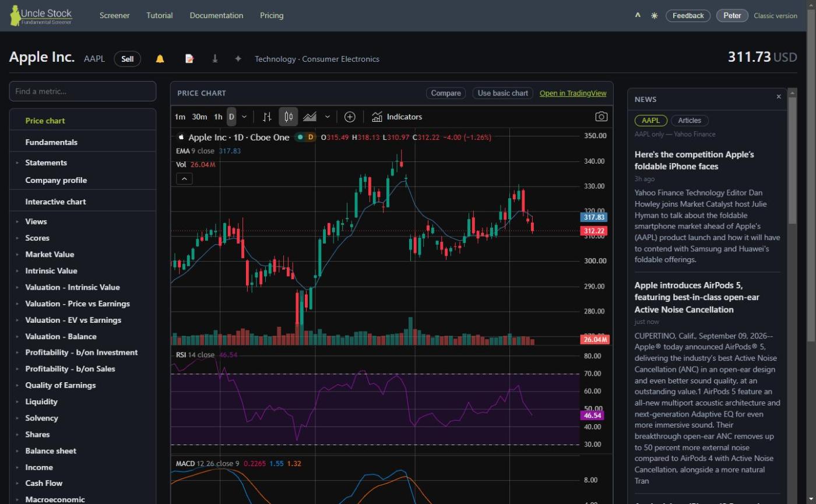Screen dimensions: 816x504
Task: Open the Peter user menu
Action: pyautogui.click(x=732, y=16)
